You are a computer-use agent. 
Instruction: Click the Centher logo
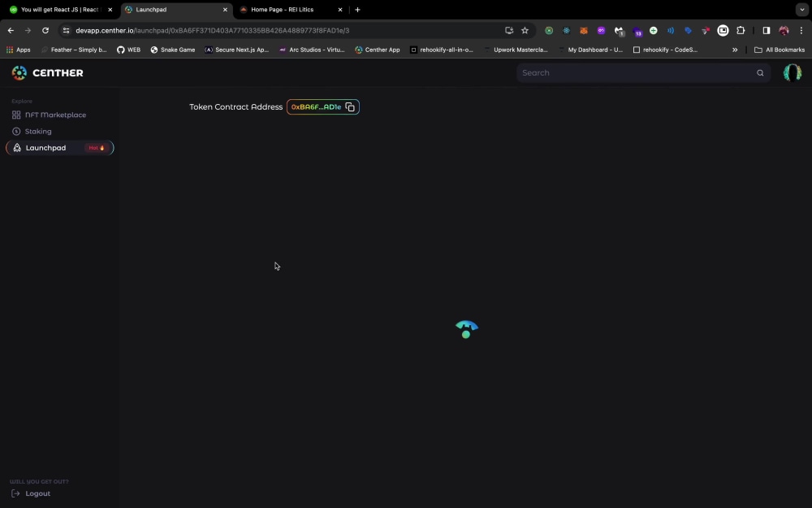tap(47, 73)
